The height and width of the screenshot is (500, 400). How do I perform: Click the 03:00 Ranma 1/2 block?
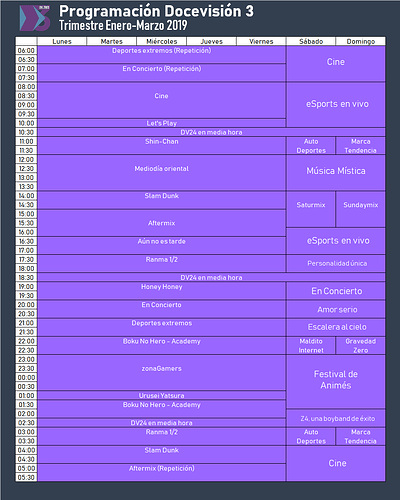point(162,436)
